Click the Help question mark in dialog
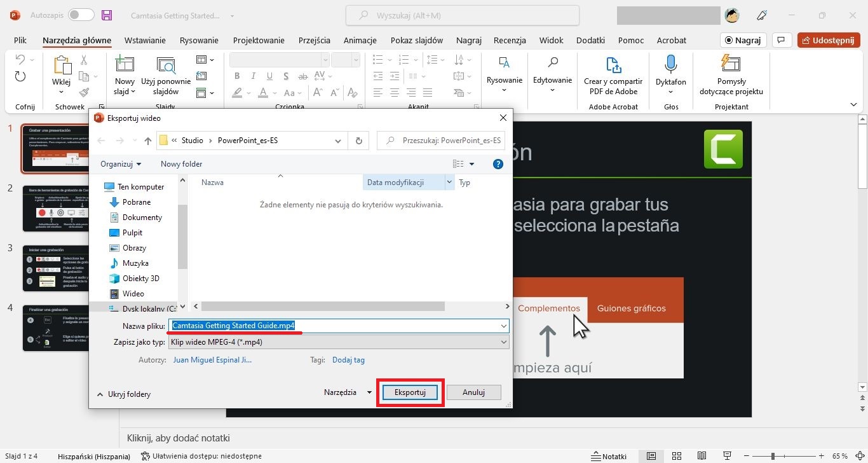This screenshot has height=463, width=868. coord(498,164)
